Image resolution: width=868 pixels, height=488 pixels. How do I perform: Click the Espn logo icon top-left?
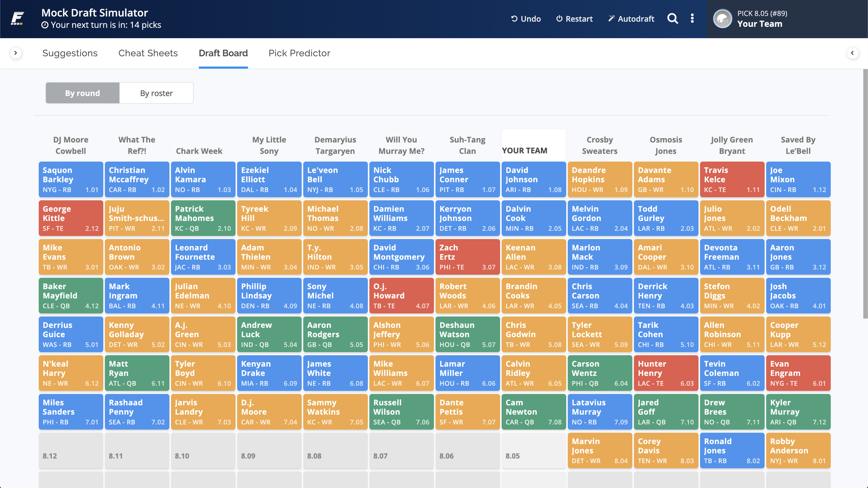(16, 17)
